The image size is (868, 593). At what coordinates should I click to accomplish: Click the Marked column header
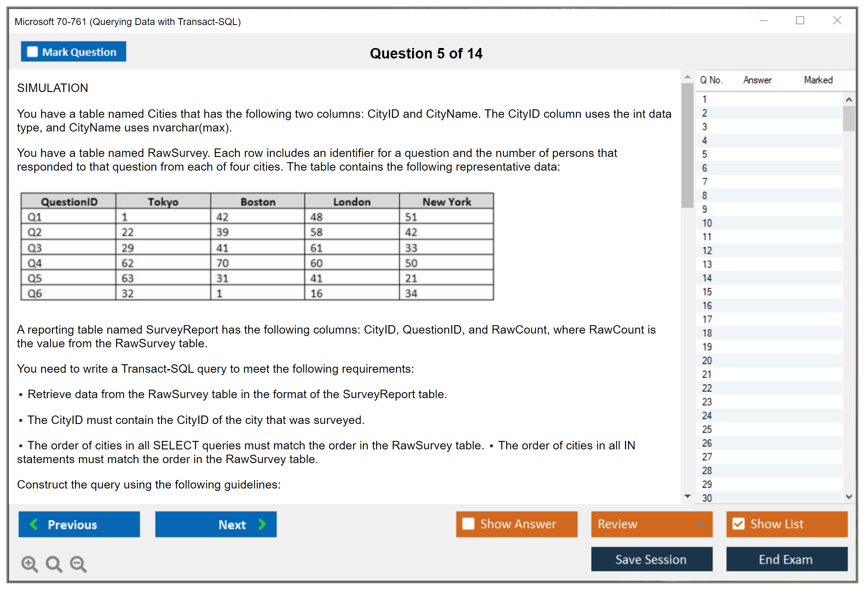pyautogui.click(x=818, y=80)
